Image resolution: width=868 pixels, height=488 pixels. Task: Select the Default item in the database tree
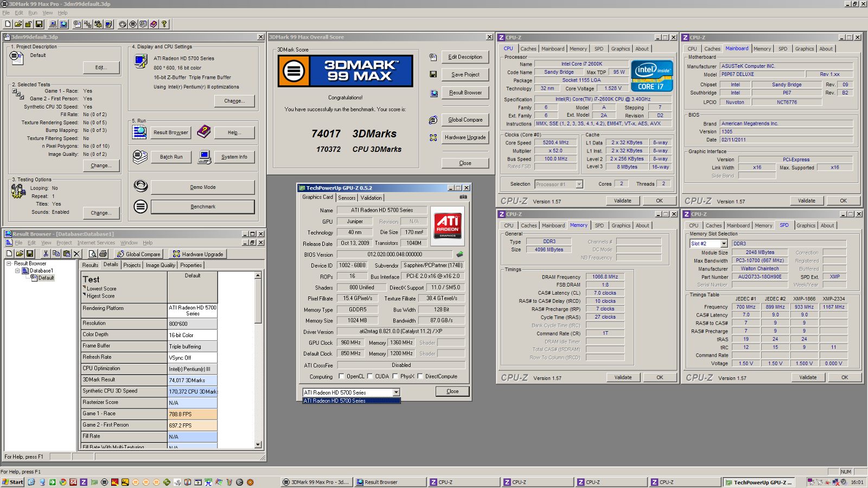(46, 278)
